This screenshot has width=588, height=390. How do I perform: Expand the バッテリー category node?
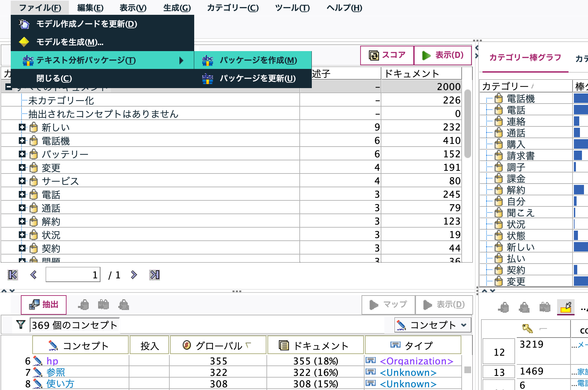tap(22, 154)
